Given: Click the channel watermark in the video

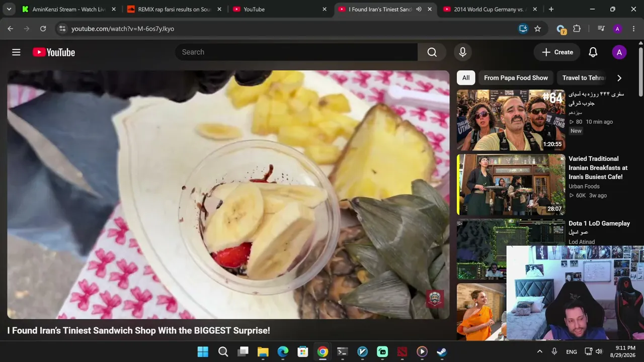Looking at the screenshot, I should point(435,299).
